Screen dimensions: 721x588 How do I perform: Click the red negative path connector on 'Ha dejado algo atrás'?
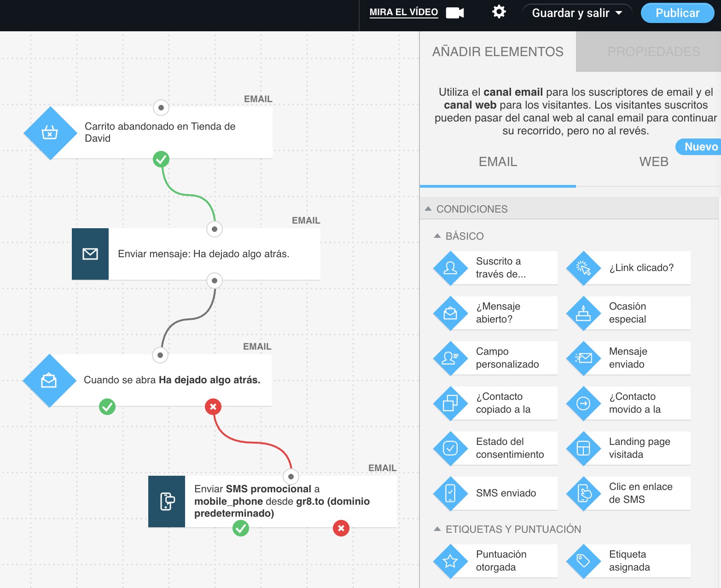click(x=213, y=407)
